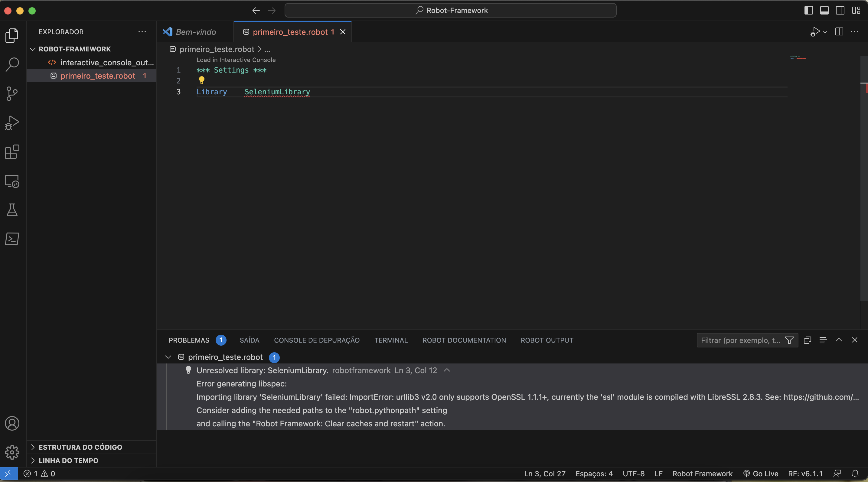The image size is (868, 482).
Task: Click LF end of line setting
Action: (658, 474)
